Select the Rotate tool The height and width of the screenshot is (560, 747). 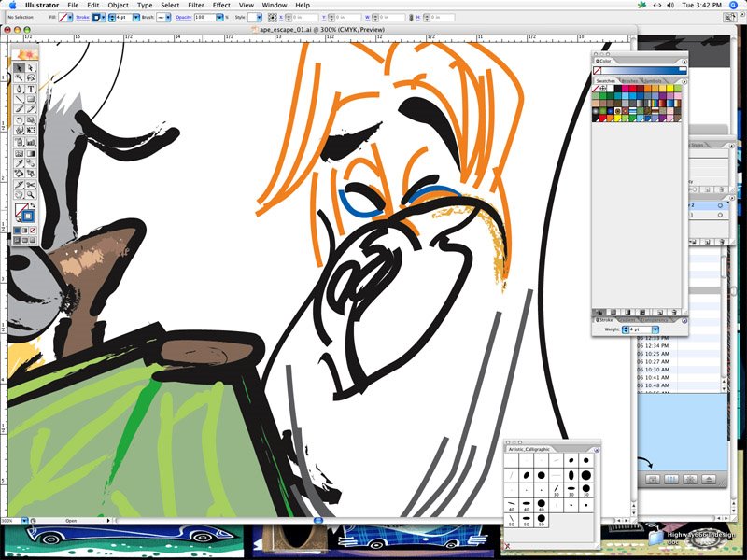(19, 120)
